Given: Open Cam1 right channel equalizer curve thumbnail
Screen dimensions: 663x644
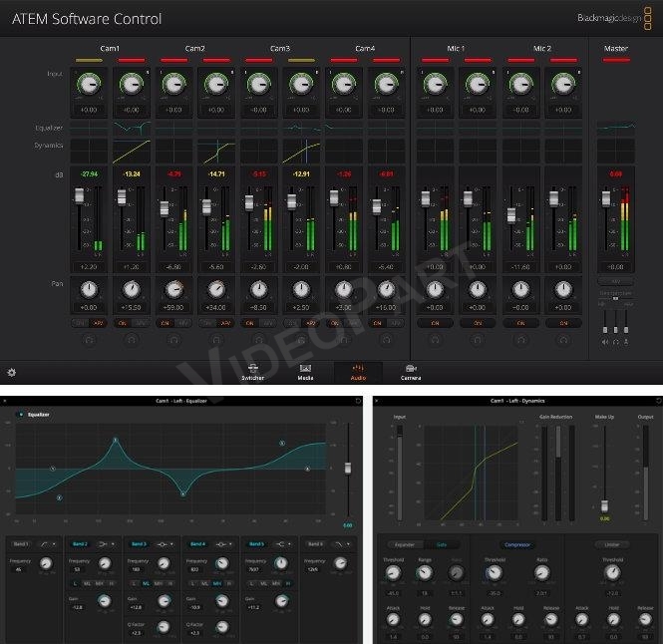Looking at the screenshot, I should click(132, 128).
